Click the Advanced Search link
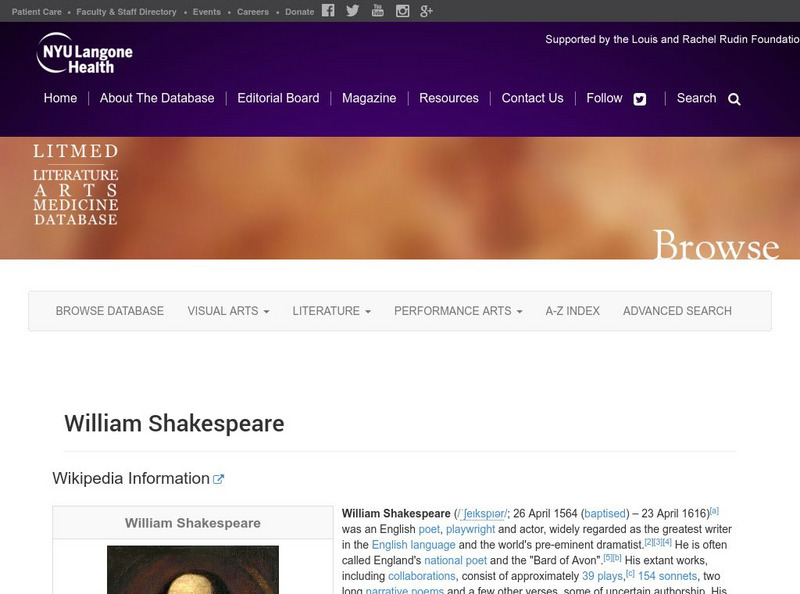Image resolution: width=800 pixels, height=594 pixels. point(677,311)
